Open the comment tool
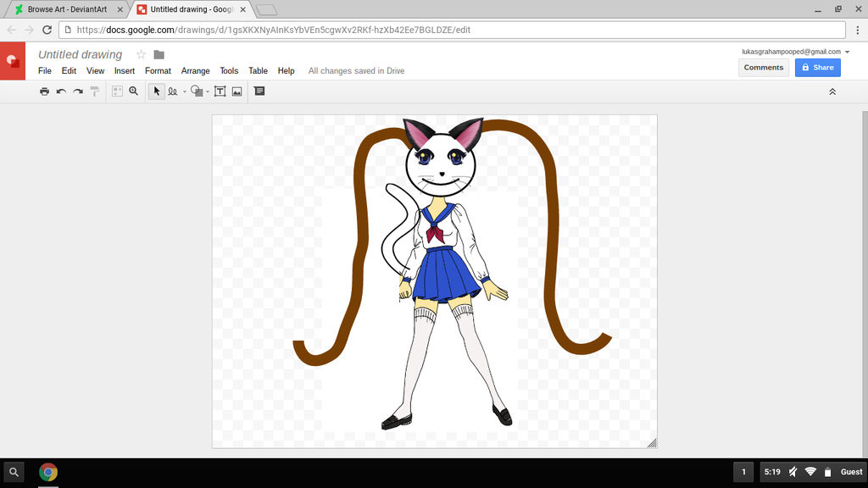Screen dimensions: 868x488 click(259, 91)
